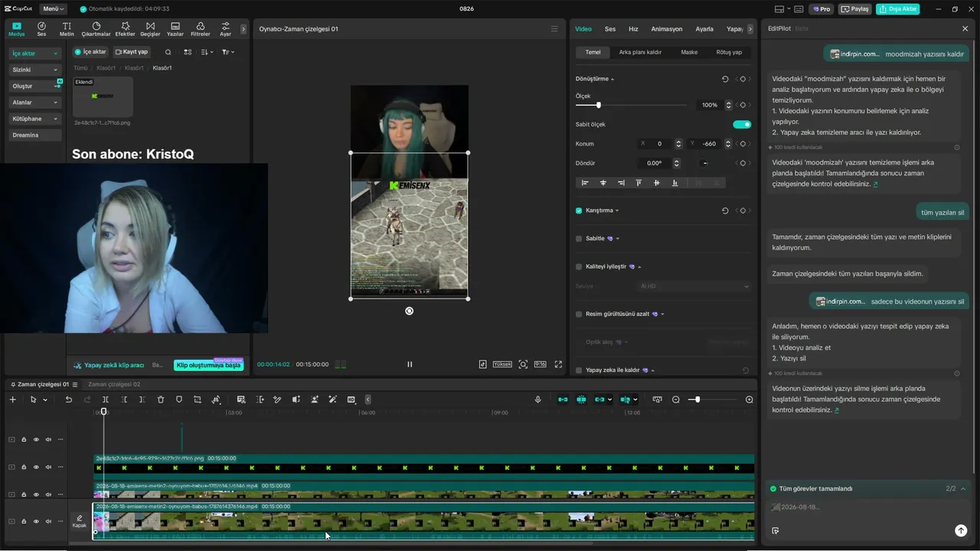Open the Yazılar captions tab
This screenshot has height=551, width=980.
pyautogui.click(x=175, y=29)
